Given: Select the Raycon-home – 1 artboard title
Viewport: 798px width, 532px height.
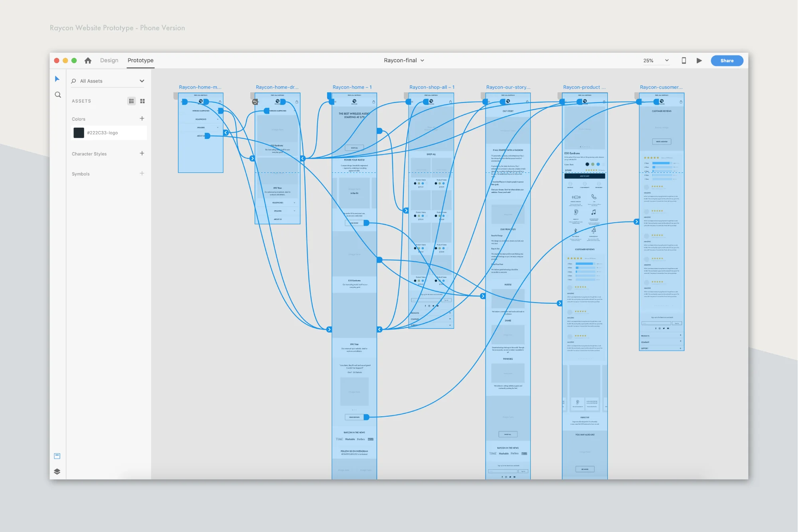Looking at the screenshot, I should [353, 87].
